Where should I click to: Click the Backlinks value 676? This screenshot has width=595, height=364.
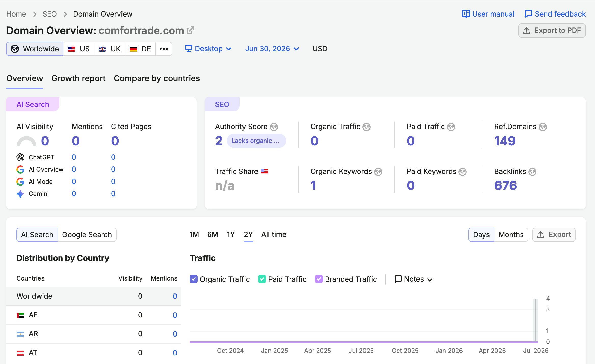[506, 186]
